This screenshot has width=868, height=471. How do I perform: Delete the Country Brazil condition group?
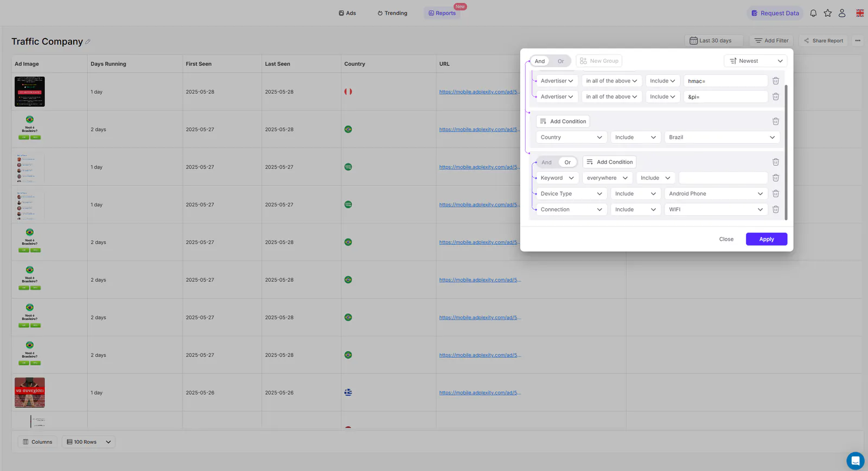(776, 121)
